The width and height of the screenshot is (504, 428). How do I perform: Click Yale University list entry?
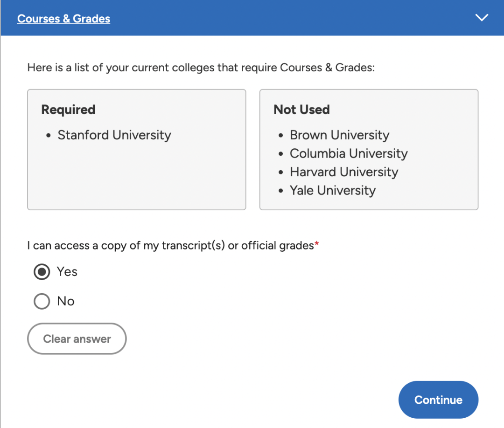click(x=333, y=190)
